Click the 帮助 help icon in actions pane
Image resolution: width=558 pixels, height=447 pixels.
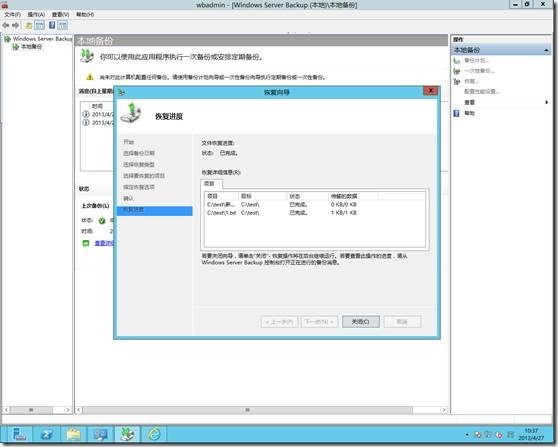(x=456, y=113)
